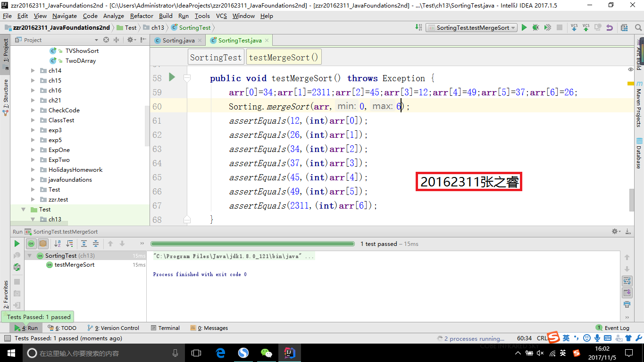This screenshot has height=362, width=644.
Task: Collapse all test results
Action: tap(96, 244)
